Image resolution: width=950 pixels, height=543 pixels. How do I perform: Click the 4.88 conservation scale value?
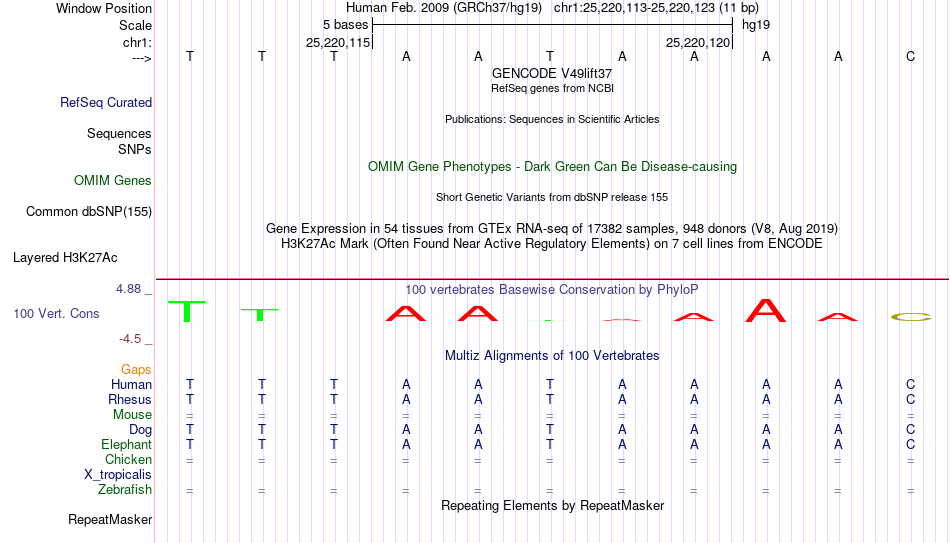pos(129,289)
